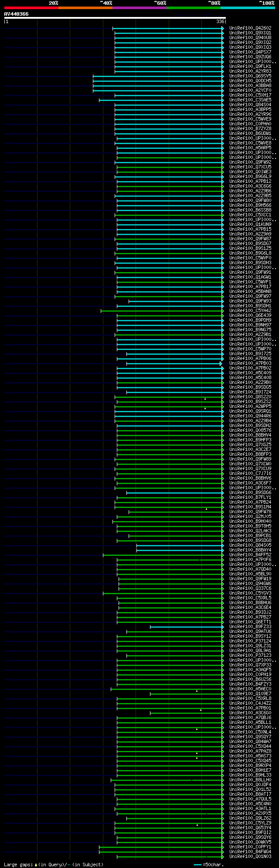
Task: Click hit label UniRef100_C0PHA0
Action: tap(250, 124)
